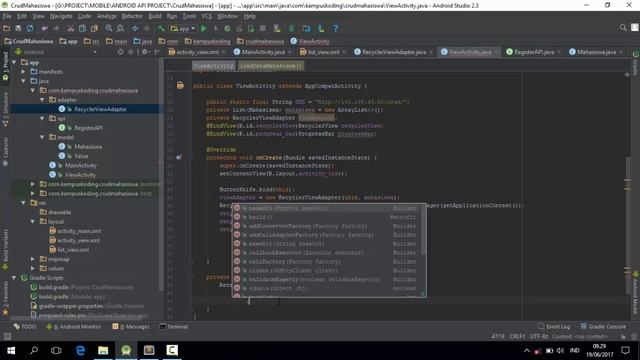
Task: Open the Event Log
Action: (554, 327)
